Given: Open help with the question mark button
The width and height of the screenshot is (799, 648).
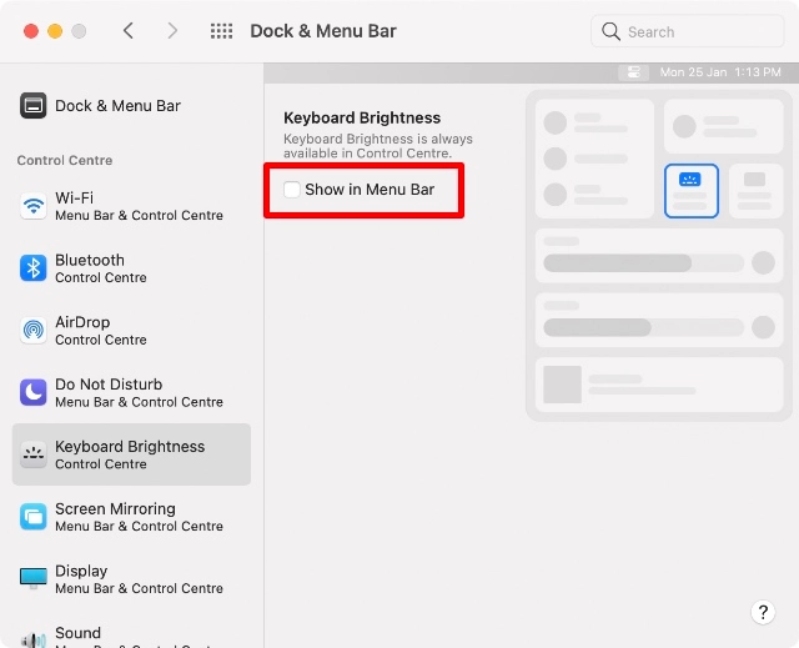Looking at the screenshot, I should tap(762, 612).
